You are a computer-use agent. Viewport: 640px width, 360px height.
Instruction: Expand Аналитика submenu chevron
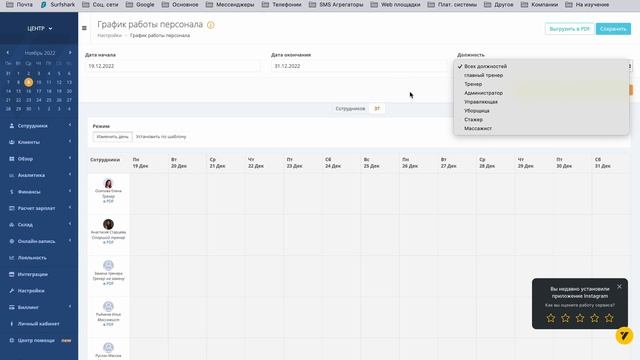coord(70,174)
